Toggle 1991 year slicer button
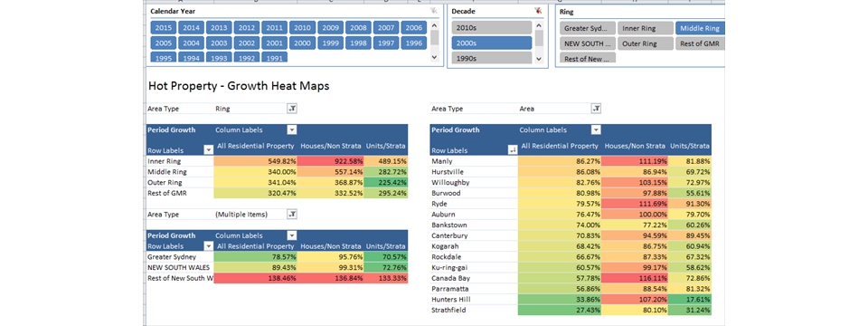This screenshot has width=868, height=326. (x=275, y=57)
